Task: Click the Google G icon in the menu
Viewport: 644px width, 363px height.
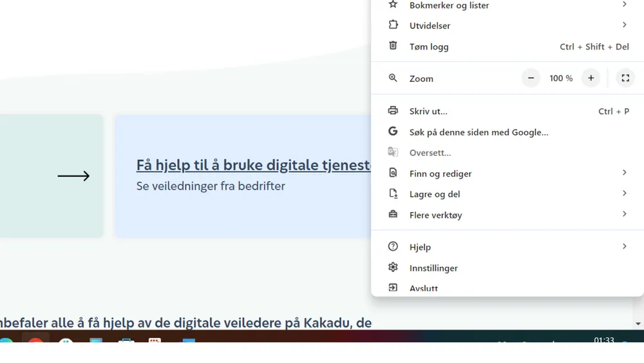Action: (393, 132)
